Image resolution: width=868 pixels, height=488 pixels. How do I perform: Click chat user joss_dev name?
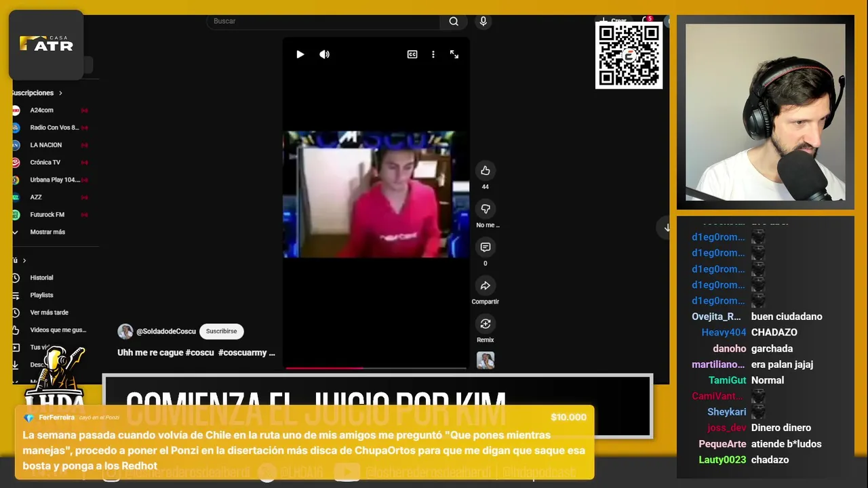click(x=726, y=428)
